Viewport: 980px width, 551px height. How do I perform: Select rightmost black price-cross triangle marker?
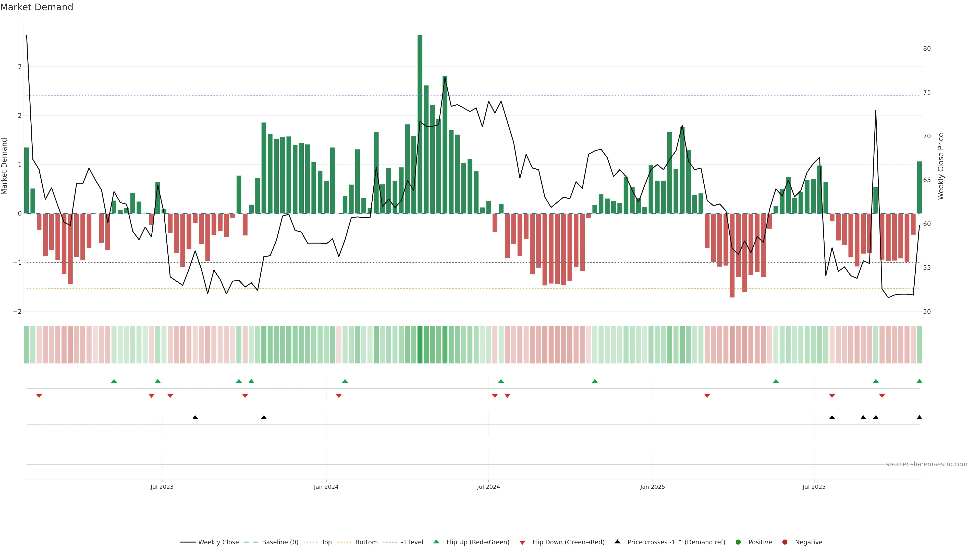click(920, 418)
